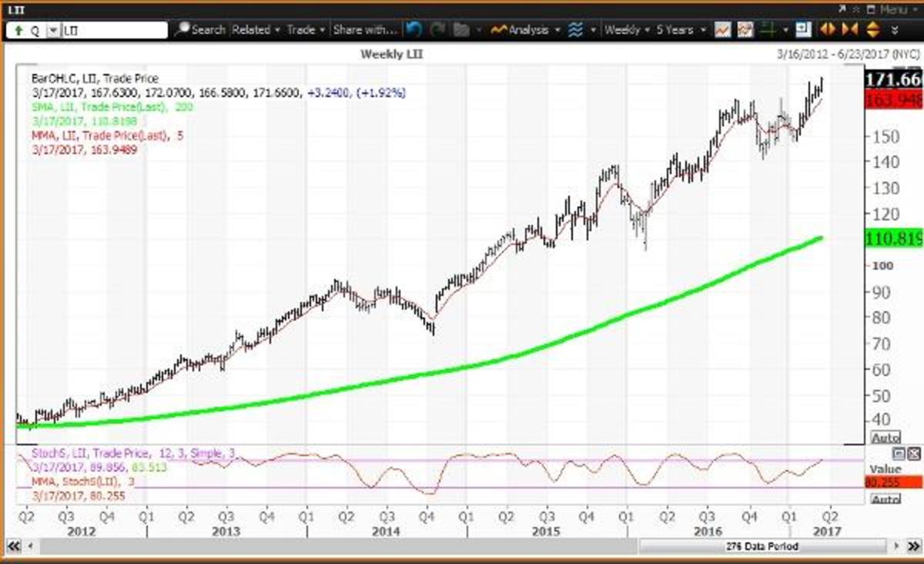Open the Weekly interval dropdown
Screen dimensions: 924x564
pyautogui.click(x=627, y=30)
